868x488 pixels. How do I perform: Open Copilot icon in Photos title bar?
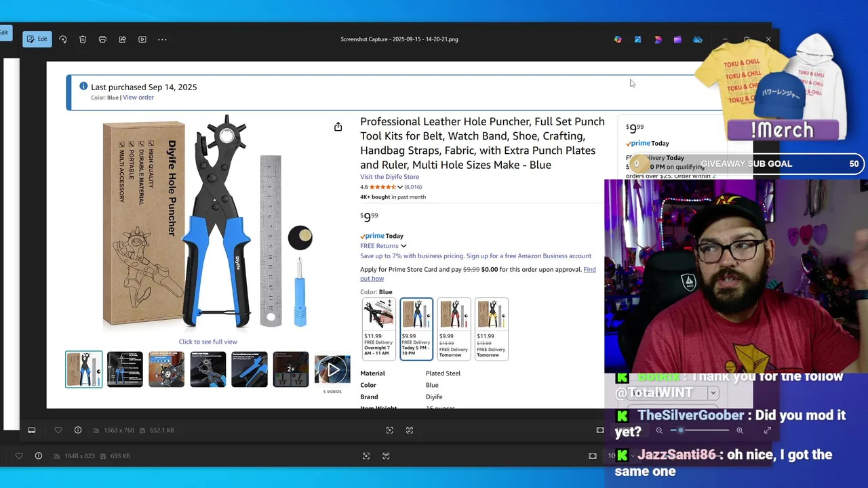[618, 39]
